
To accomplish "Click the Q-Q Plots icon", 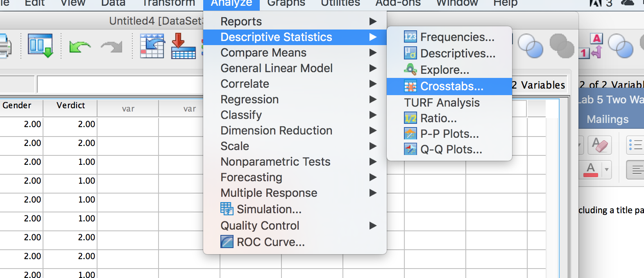I will [x=410, y=149].
